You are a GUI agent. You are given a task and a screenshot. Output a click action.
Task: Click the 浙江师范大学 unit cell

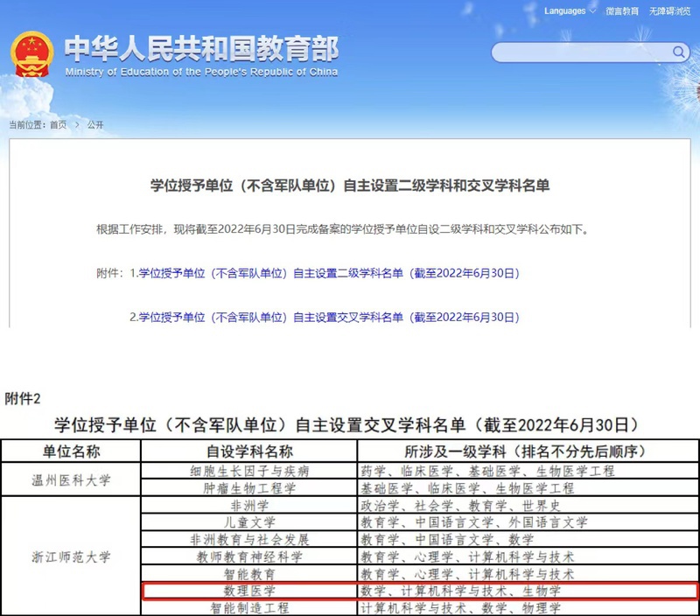tap(71, 556)
